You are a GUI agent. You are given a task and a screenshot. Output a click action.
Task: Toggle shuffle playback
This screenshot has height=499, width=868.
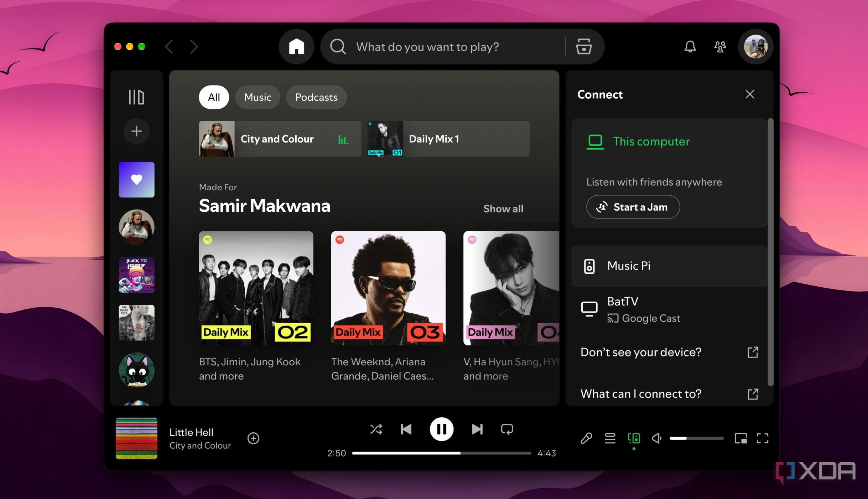click(x=376, y=429)
